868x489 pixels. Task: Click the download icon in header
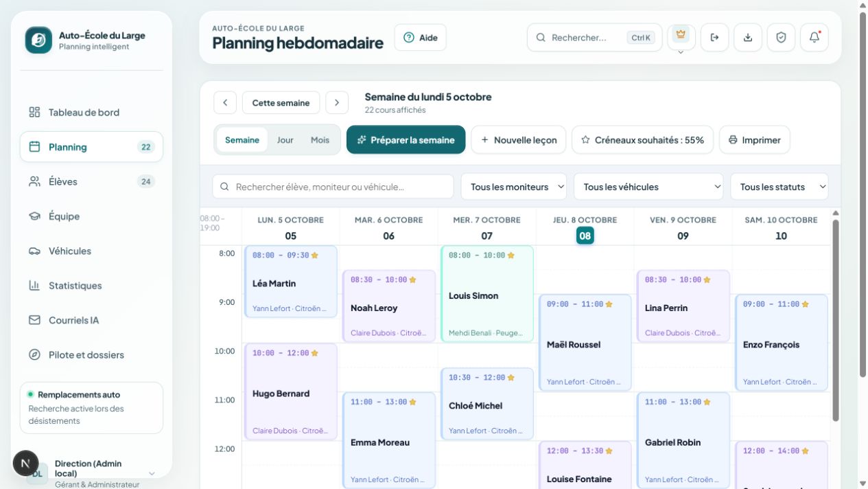748,38
